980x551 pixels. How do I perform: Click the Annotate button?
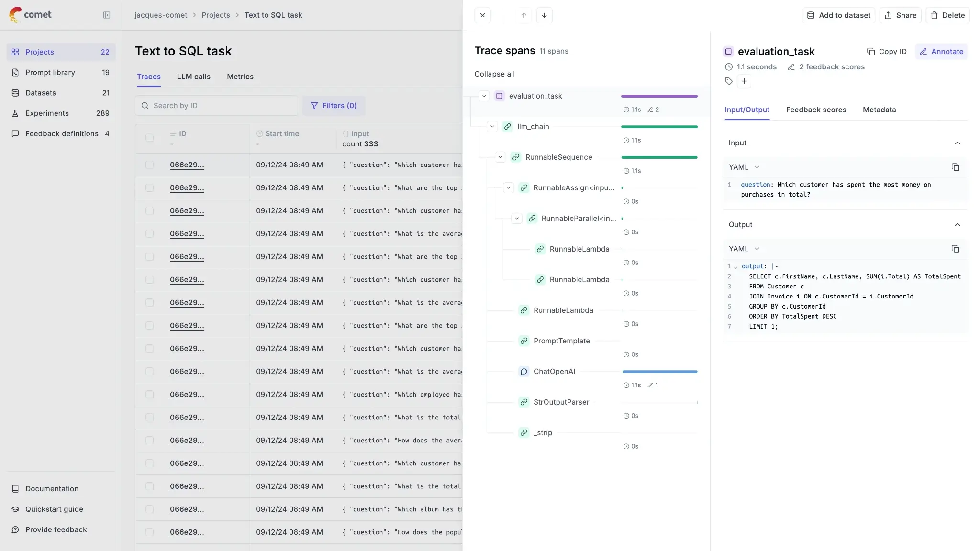click(941, 52)
